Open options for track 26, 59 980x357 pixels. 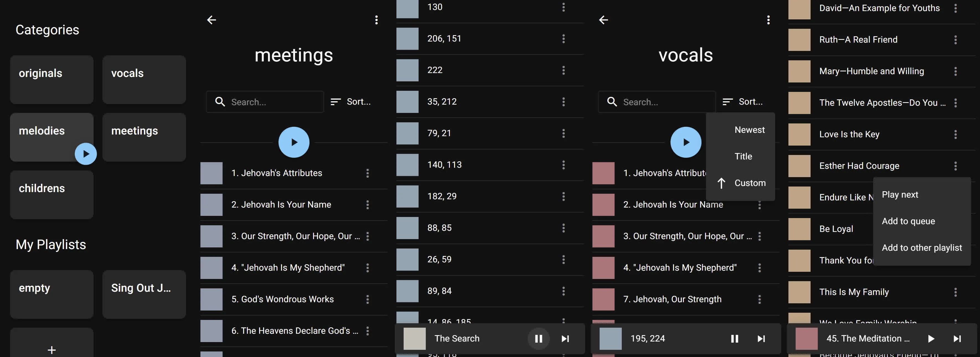[563, 259]
